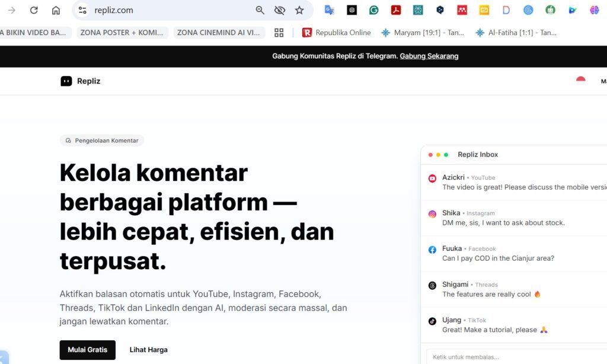Click the headline Kelola komentar berbagai platform
The image size is (607, 364).
click(197, 216)
